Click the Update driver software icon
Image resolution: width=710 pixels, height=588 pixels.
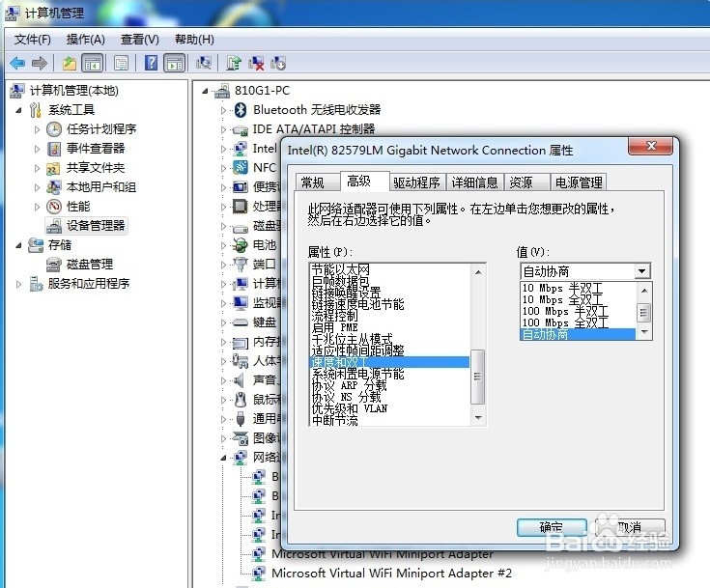(x=234, y=63)
